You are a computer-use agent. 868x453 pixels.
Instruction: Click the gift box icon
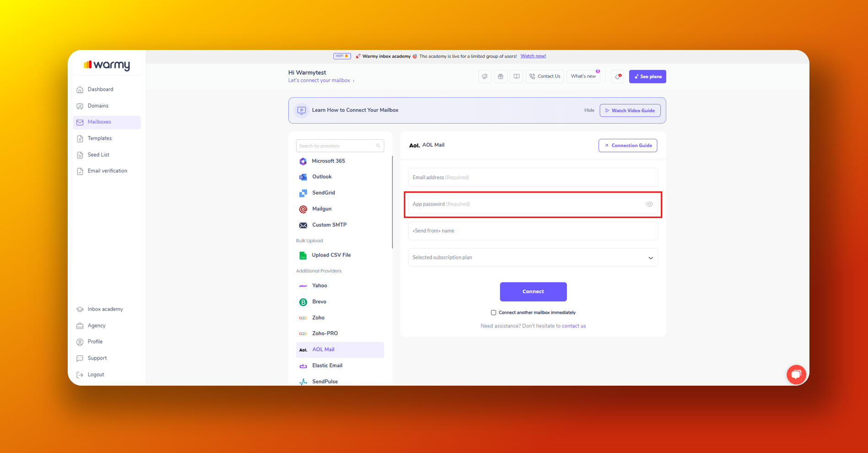click(x=501, y=76)
